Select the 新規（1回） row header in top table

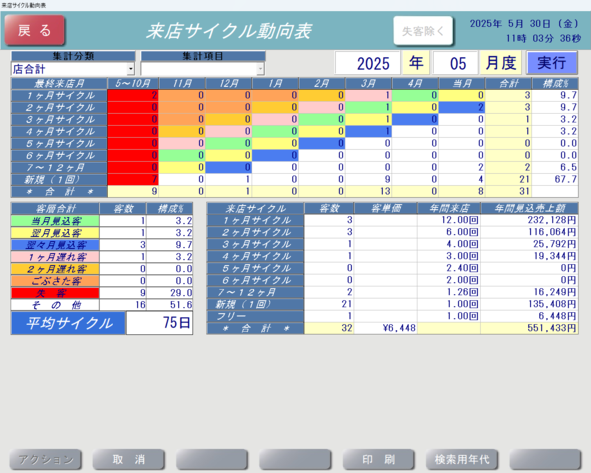[x=59, y=180]
